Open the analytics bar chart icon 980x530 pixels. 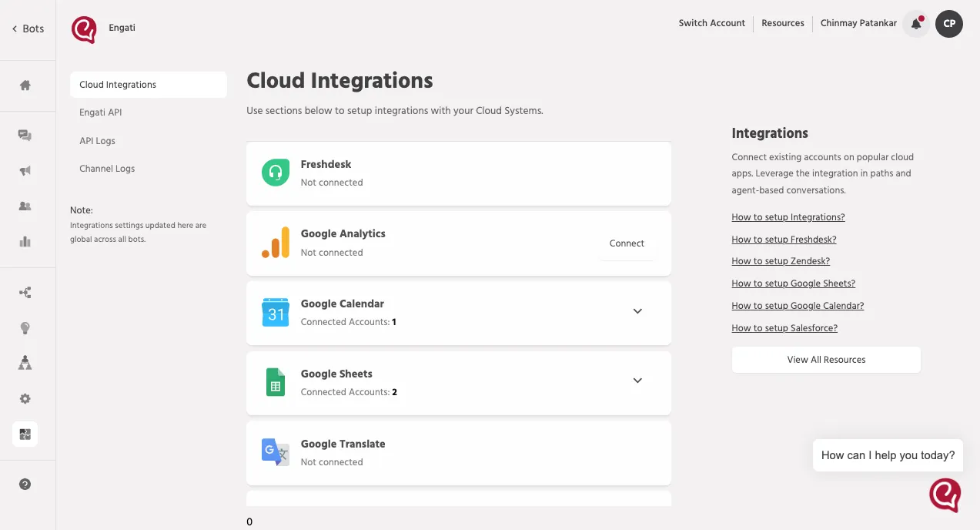point(25,242)
